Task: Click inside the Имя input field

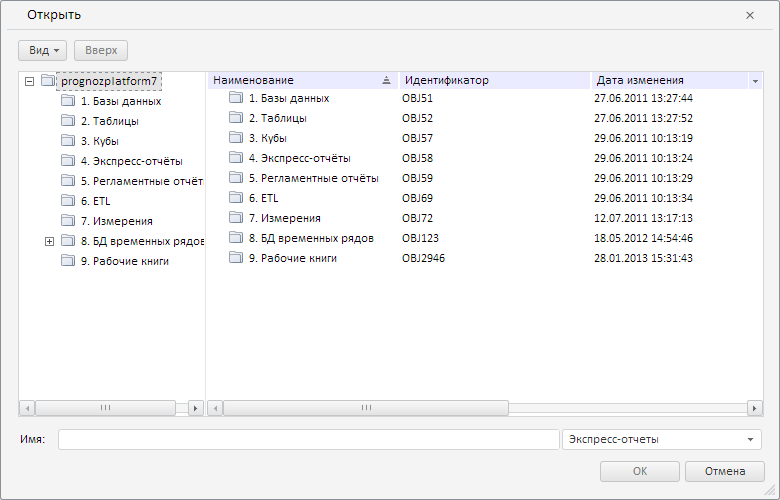Action: pyautogui.click(x=308, y=440)
